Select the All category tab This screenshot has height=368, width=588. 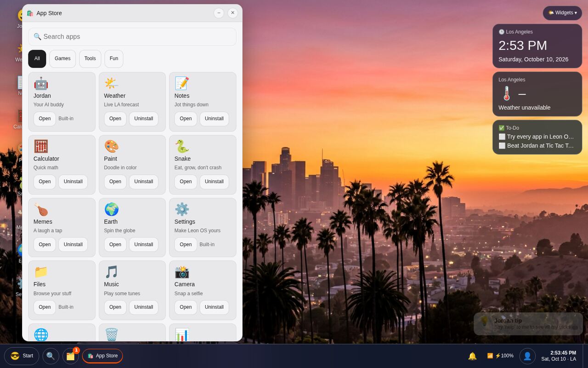[x=37, y=58]
